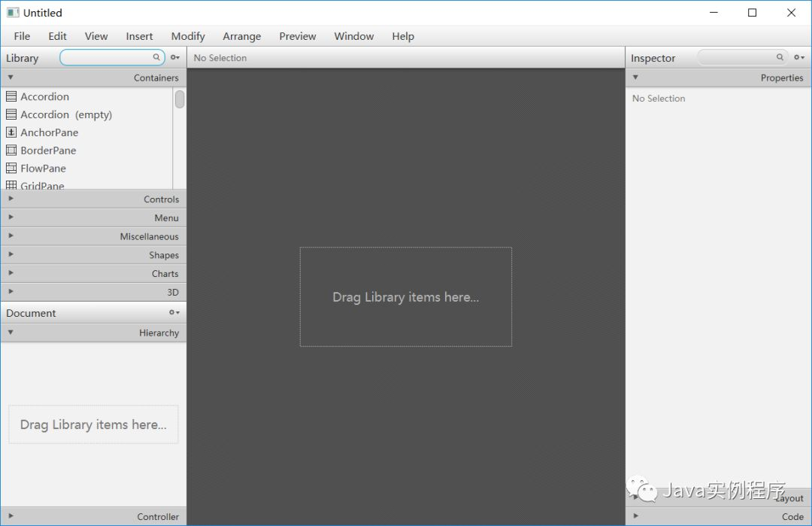The height and width of the screenshot is (526, 812).
Task: Click the Inspector search field
Action: pos(737,58)
